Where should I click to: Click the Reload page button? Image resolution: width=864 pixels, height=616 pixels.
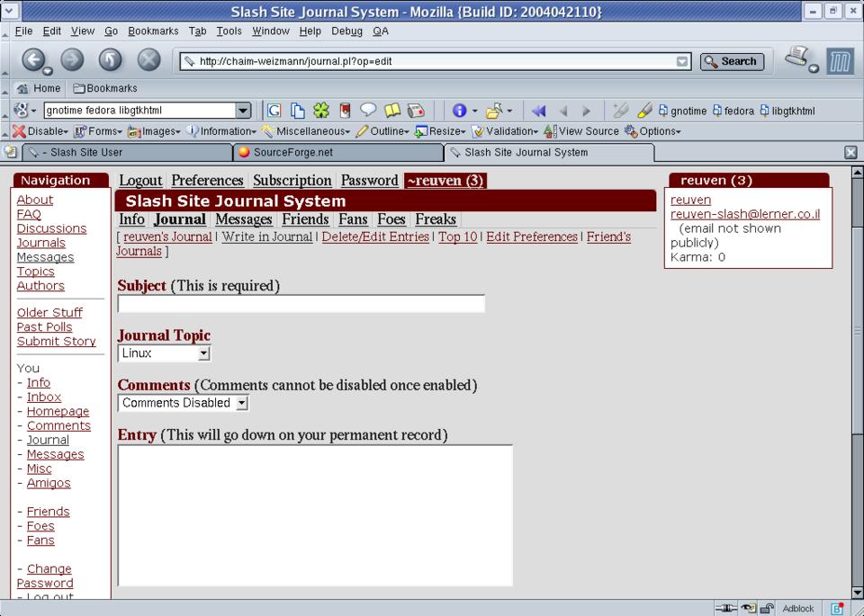click(x=110, y=61)
